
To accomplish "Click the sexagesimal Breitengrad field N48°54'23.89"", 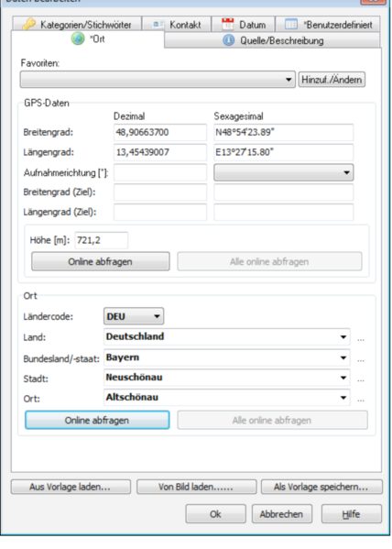I will [284, 132].
